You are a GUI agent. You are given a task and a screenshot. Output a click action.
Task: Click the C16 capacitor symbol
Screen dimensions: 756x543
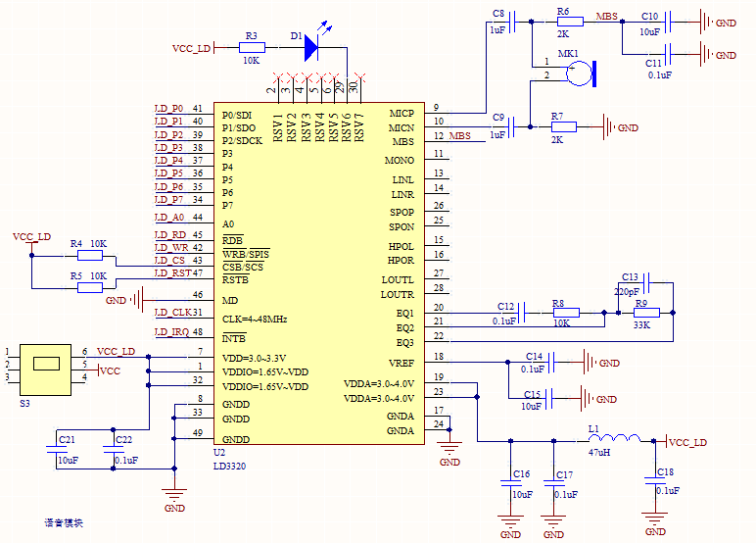click(x=510, y=482)
